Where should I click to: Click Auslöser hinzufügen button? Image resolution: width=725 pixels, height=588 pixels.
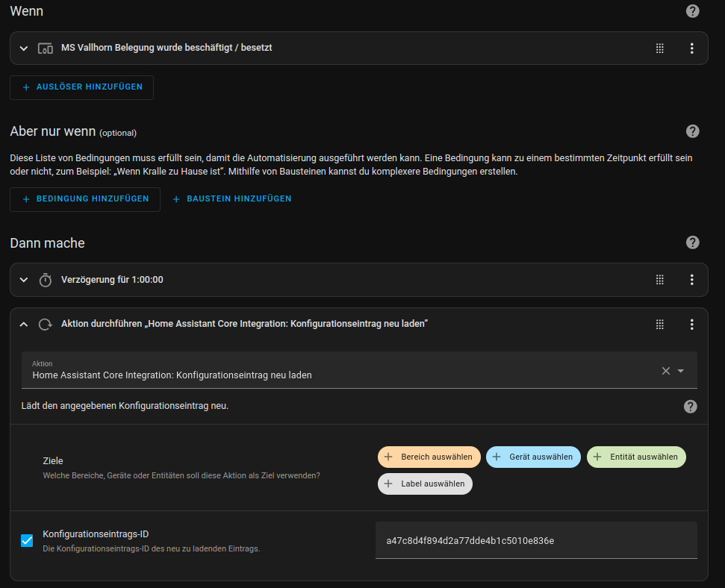click(x=81, y=87)
